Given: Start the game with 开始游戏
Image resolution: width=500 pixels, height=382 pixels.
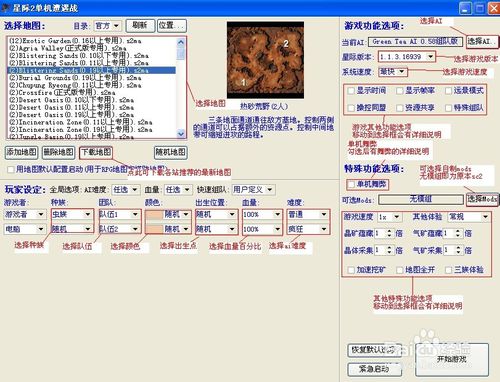Looking at the screenshot, I should coord(452,359).
